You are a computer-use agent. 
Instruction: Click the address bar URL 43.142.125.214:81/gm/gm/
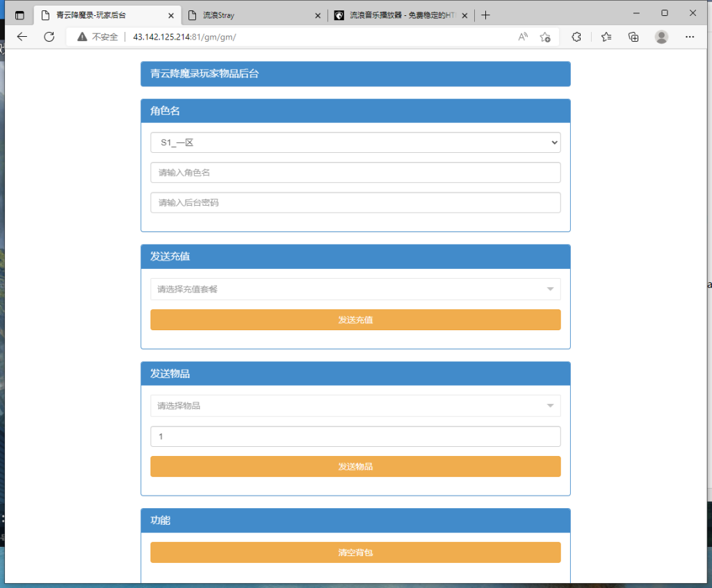[184, 37]
